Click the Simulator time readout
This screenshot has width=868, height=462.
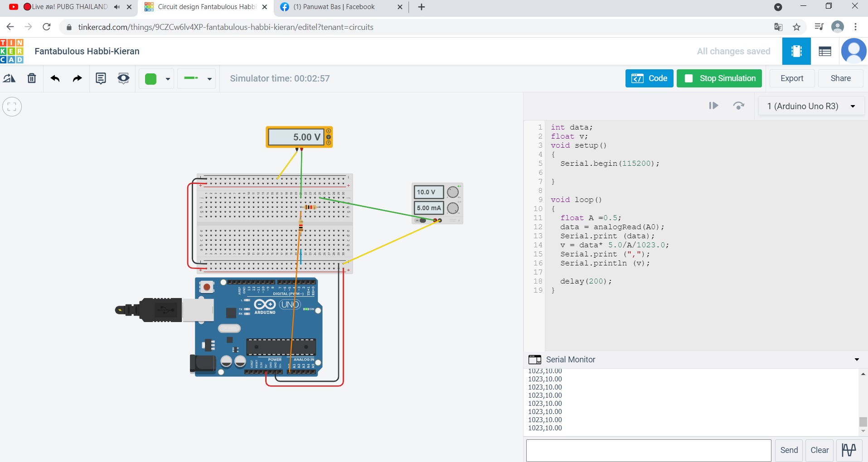[x=280, y=78]
